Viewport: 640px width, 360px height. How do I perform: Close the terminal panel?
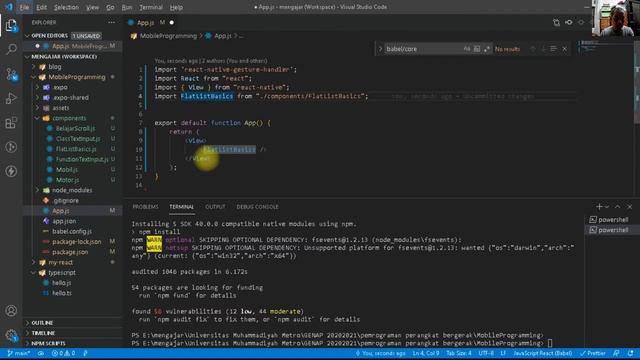629,207
